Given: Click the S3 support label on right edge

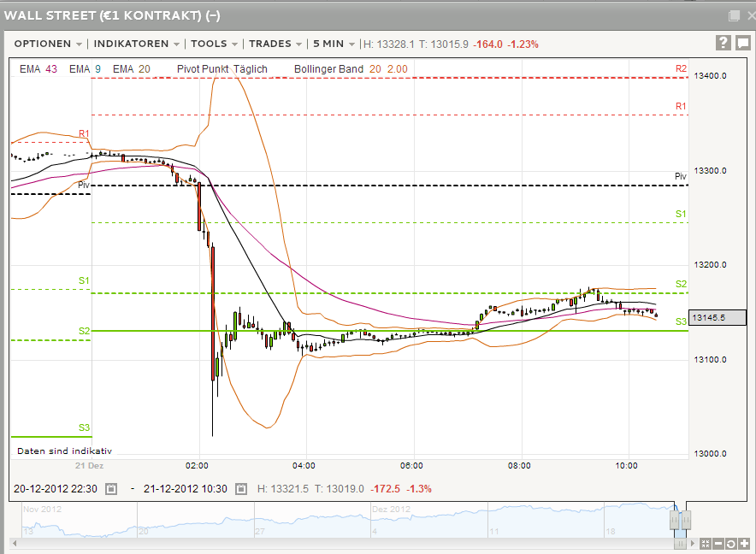Looking at the screenshot, I should pos(681,321).
